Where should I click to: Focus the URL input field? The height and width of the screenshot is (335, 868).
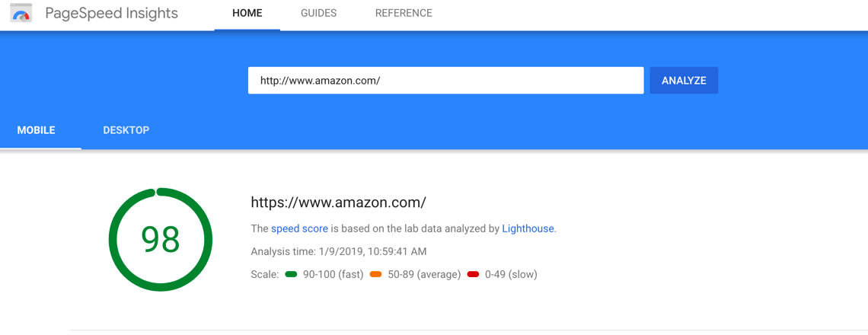[x=445, y=81]
